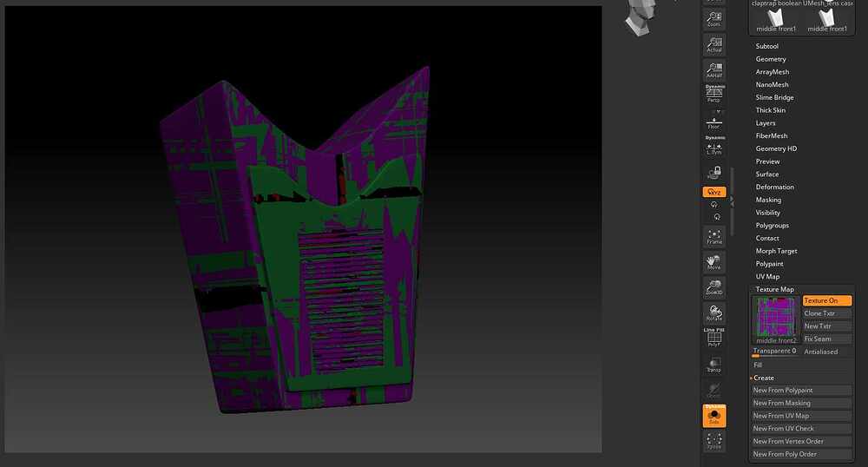Click New From Masking
Screen dimensions: 868x467
pos(801,403)
